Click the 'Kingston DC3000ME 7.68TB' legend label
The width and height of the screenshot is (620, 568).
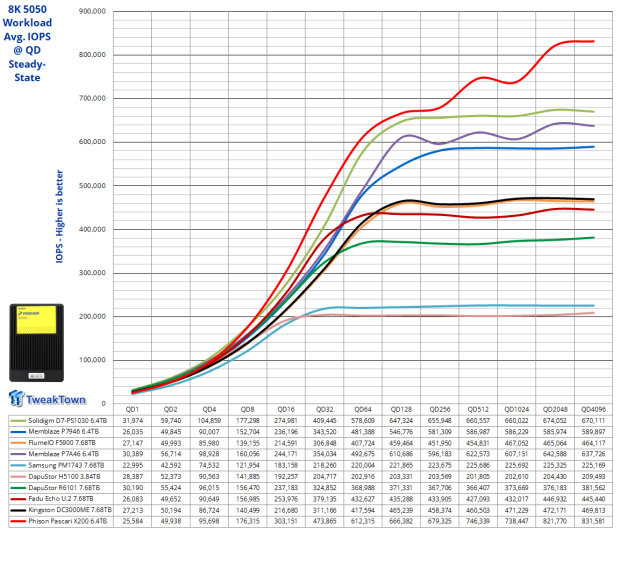pyautogui.click(x=70, y=510)
